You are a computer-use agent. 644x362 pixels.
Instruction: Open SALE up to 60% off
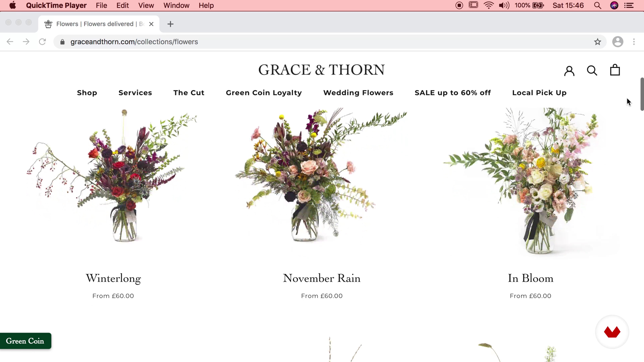tap(452, 93)
